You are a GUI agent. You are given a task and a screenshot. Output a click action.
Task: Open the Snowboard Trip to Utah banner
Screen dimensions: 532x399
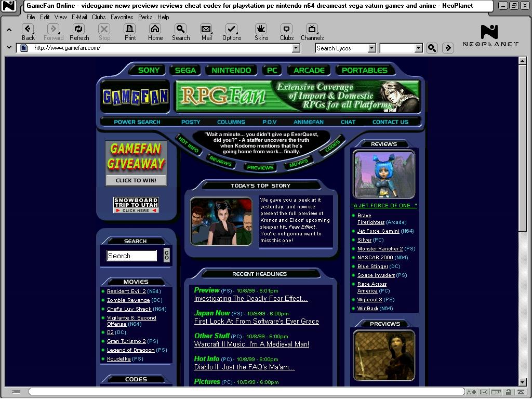(136, 205)
